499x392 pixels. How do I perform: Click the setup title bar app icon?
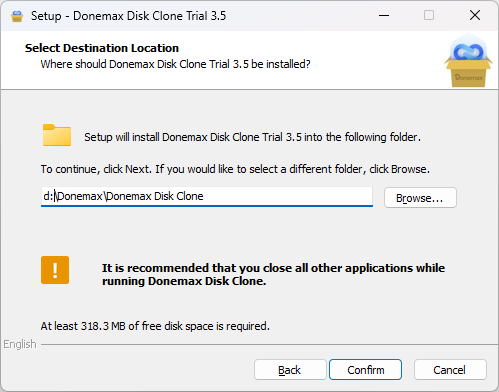tap(17, 16)
